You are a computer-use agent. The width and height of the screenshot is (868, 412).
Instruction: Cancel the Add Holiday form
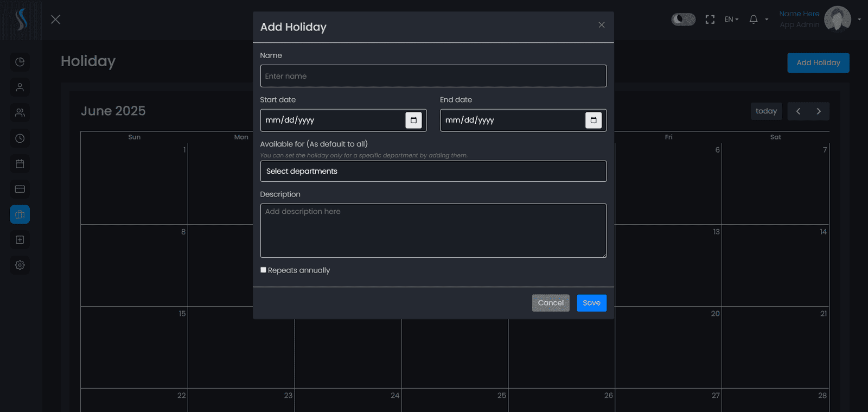click(x=551, y=303)
